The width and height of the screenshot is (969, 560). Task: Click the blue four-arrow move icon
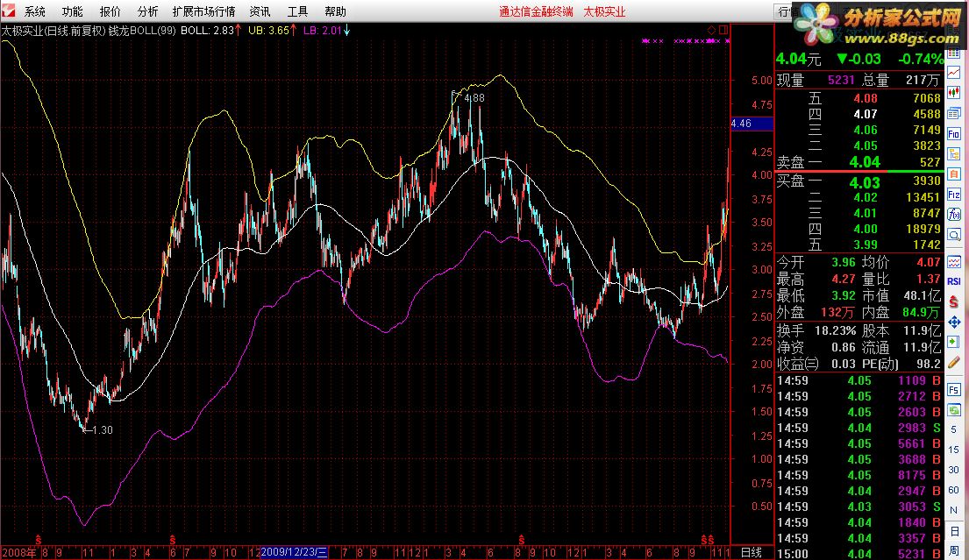(953, 323)
